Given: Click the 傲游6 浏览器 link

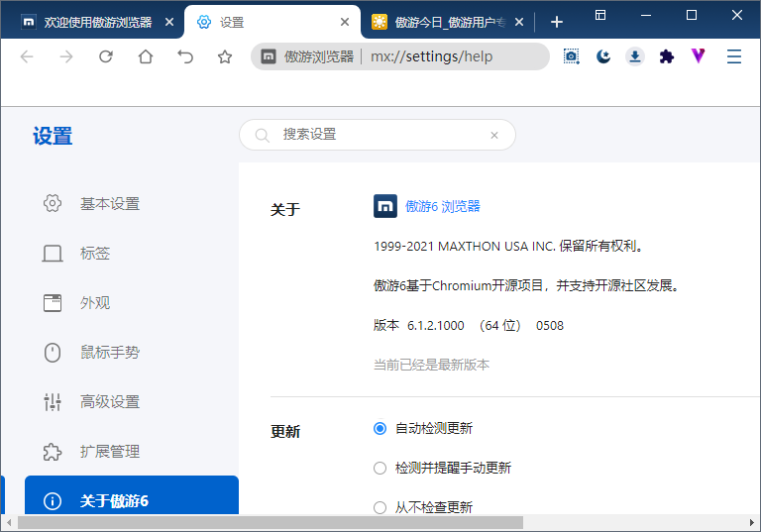Looking at the screenshot, I should pos(443,206).
